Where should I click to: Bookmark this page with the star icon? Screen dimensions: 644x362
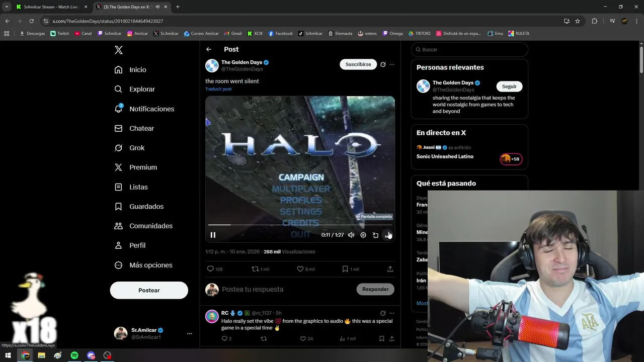[578, 21]
